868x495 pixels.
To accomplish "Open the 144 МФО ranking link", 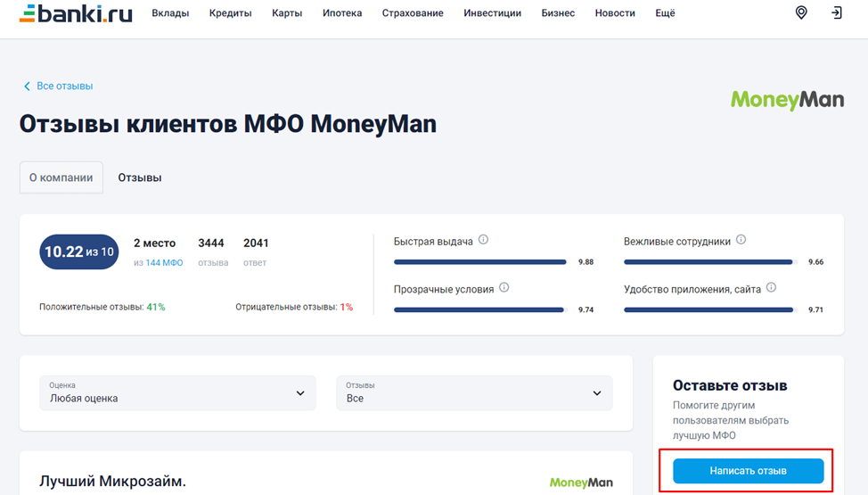I will tap(164, 263).
